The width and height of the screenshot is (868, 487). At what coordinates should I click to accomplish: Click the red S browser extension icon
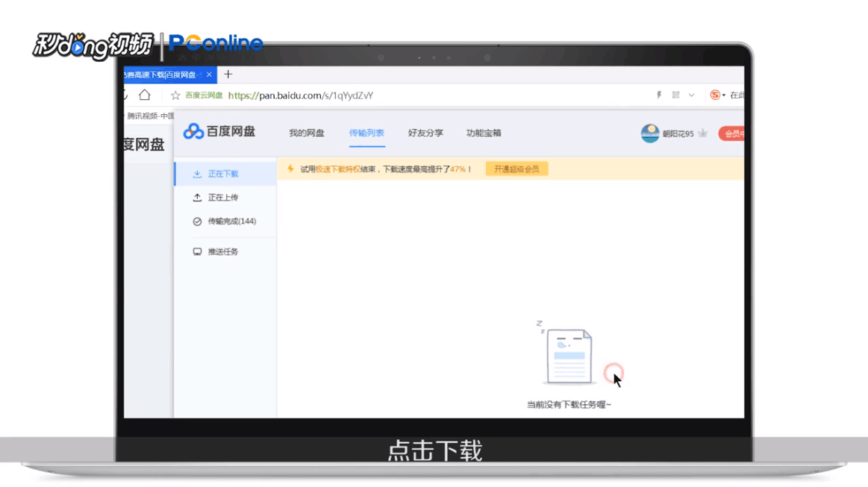point(715,95)
